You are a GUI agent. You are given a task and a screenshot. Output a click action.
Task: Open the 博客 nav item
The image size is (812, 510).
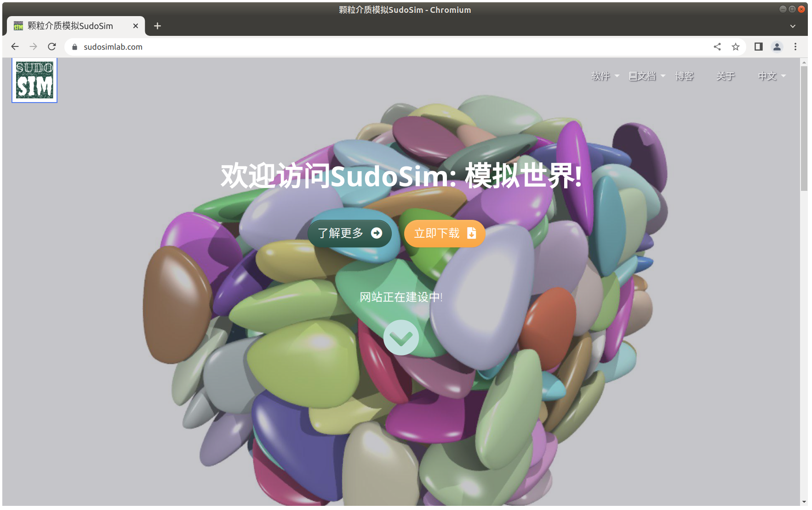coord(684,76)
